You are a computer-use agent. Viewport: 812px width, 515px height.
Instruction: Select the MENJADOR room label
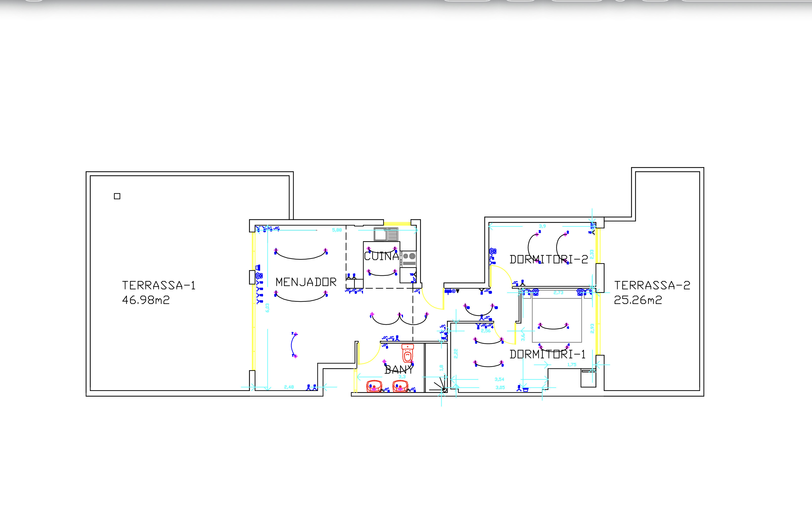point(306,282)
